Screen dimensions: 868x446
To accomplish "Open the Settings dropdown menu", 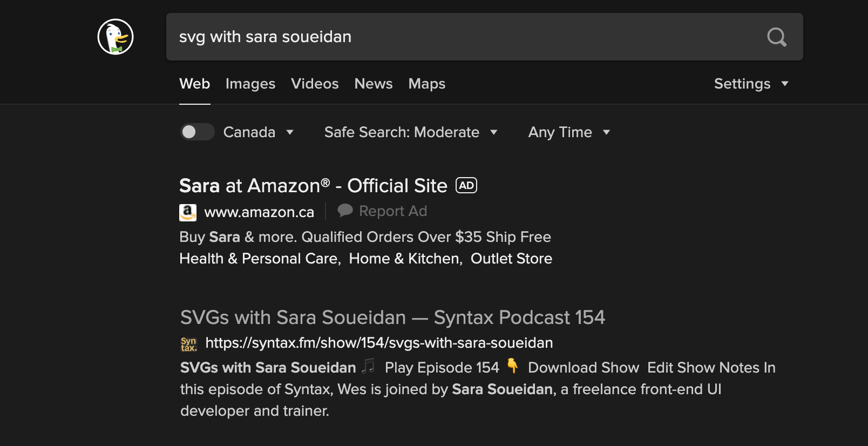I will (750, 84).
